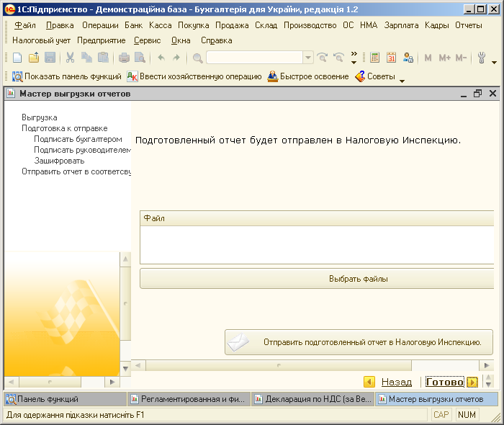The width and height of the screenshot is (504, 425).
Task: Click the Redo arrow icon
Action: click(176, 58)
